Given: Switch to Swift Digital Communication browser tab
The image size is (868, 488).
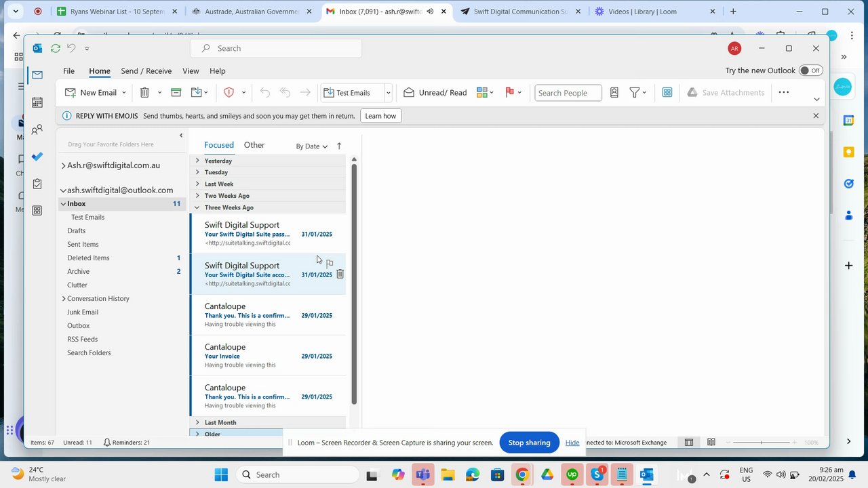Looking at the screenshot, I should [520, 12].
